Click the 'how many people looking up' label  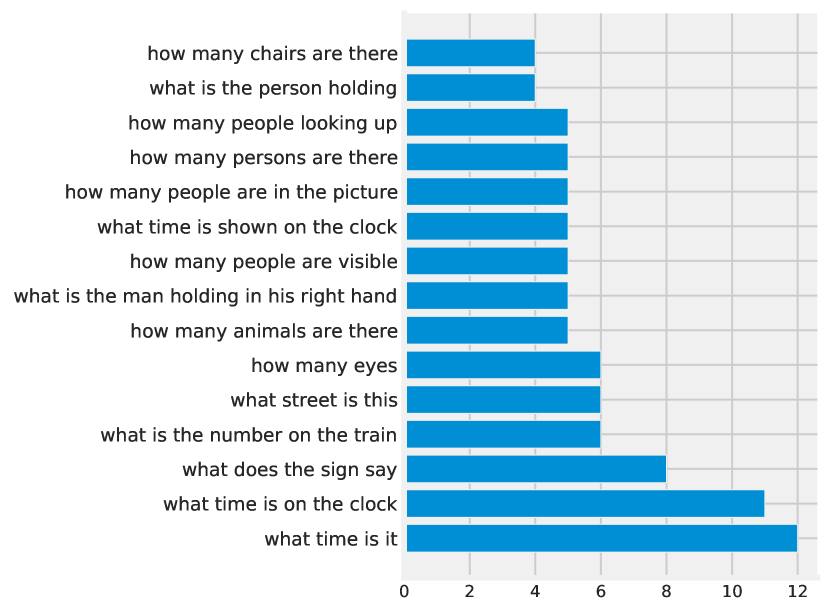tap(263, 123)
